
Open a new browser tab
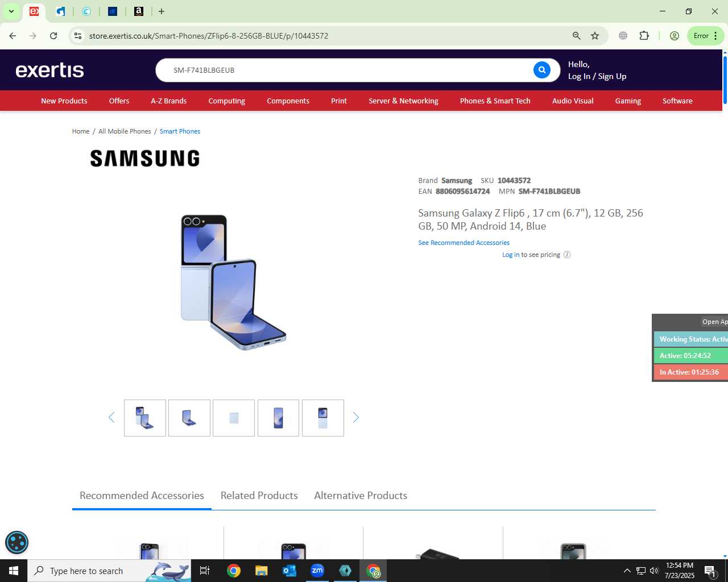click(x=162, y=11)
